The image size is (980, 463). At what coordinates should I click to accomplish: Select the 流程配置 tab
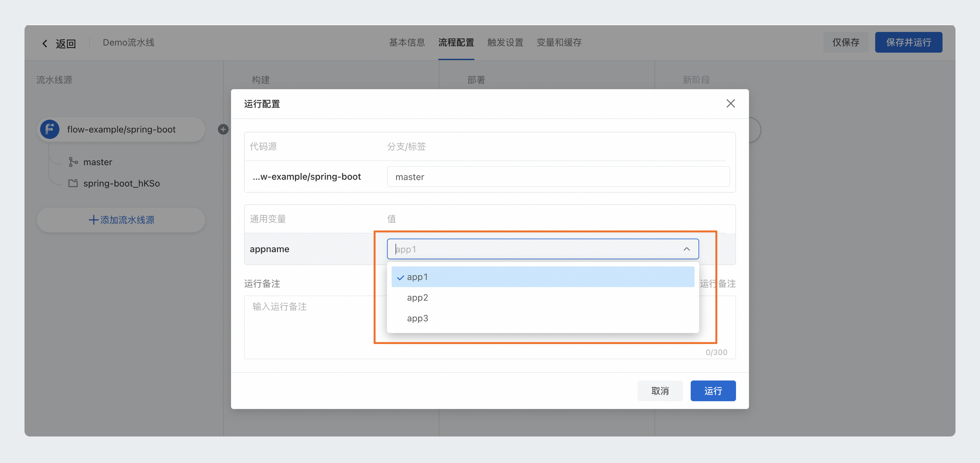click(456, 42)
